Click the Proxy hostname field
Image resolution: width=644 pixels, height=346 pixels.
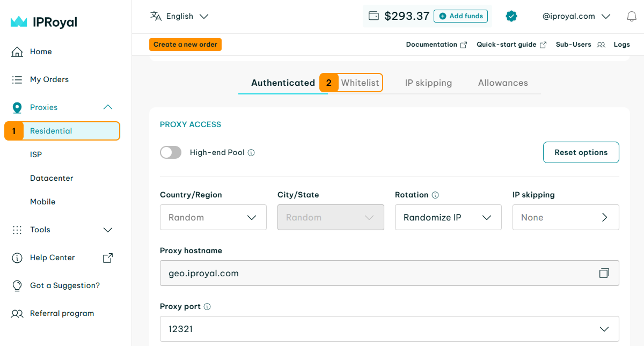point(390,273)
